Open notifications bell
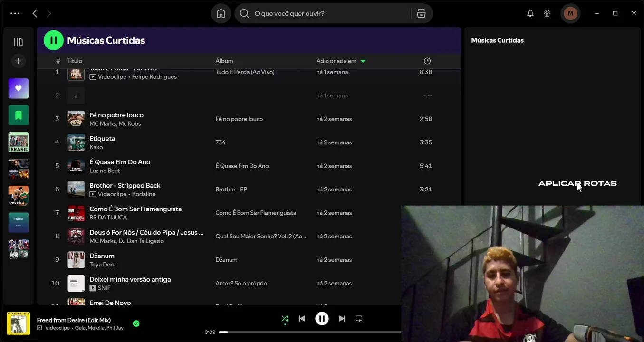Screen dimensions: 644x342 (x=530, y=13)
